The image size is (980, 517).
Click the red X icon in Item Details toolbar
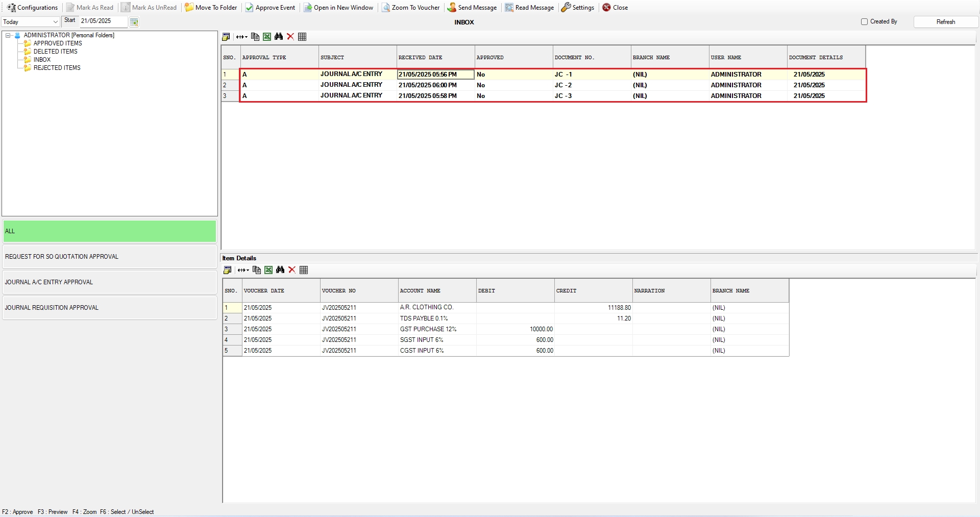[x=292, y=270]
